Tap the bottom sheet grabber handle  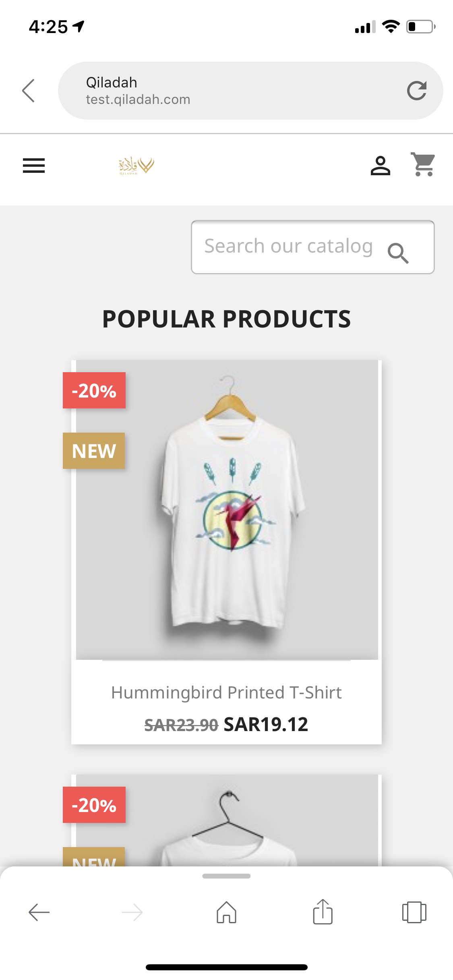226,876
